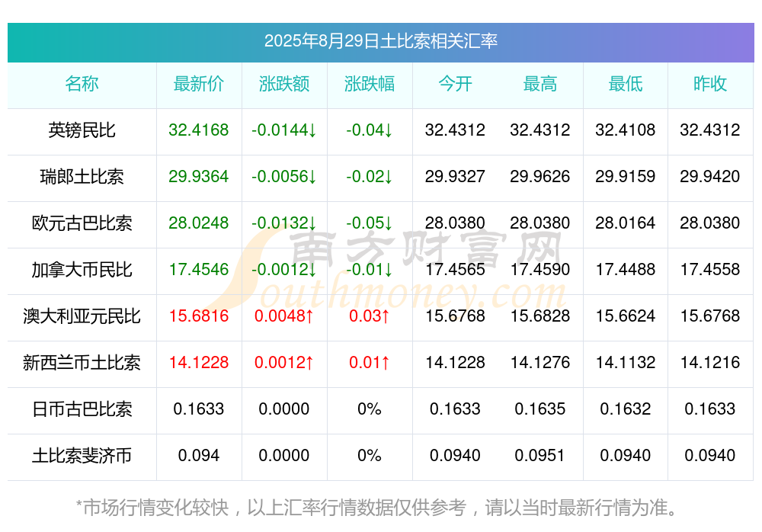Viewport: 762px width, 532px height.
Task: Click change percent 0.03↑
Action: point(370,316)
